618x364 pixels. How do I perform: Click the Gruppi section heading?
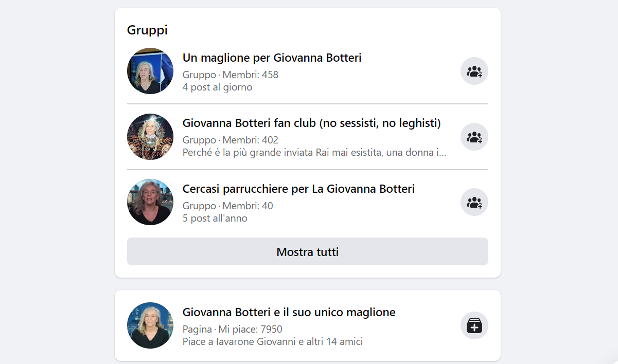147,30
